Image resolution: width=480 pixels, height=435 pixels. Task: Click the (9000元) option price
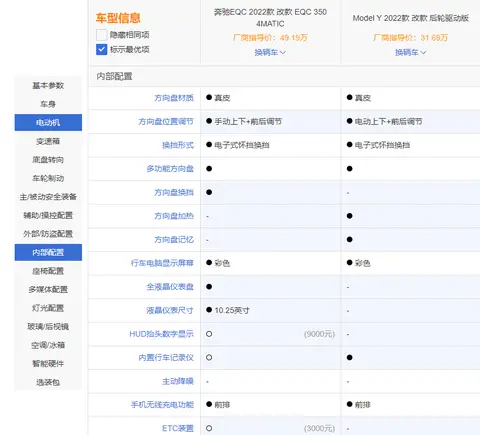click(319, 334)
